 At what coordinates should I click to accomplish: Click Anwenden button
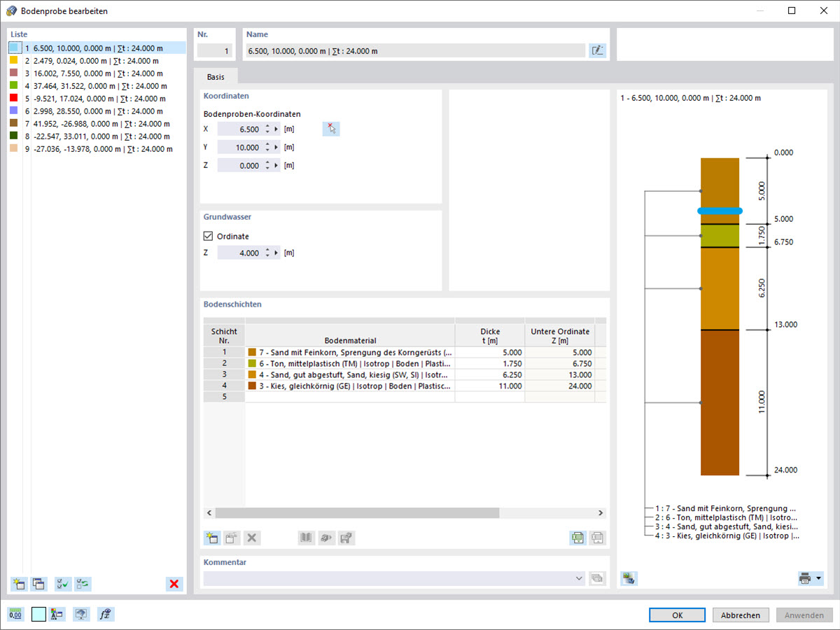pos(804,615)
